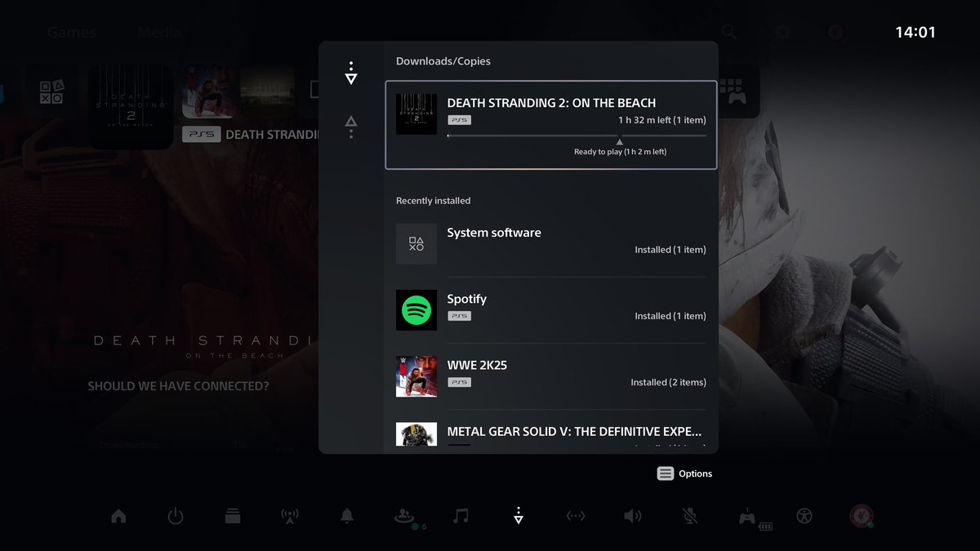This screenshot has width=980, height=551.
Task: Click the PS5 badge under WWE 2K25
Action: tap(460, 382)
